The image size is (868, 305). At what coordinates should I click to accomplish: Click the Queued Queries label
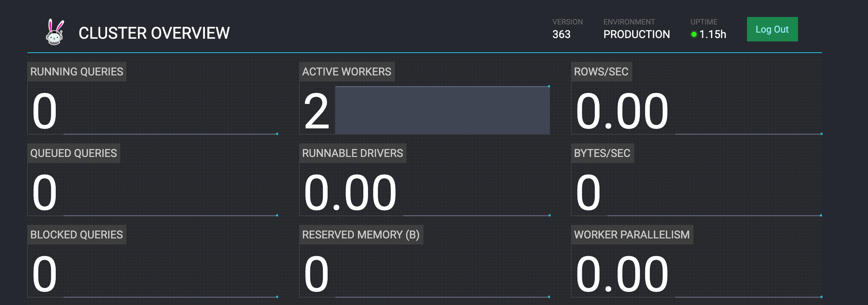pos(73,153)
